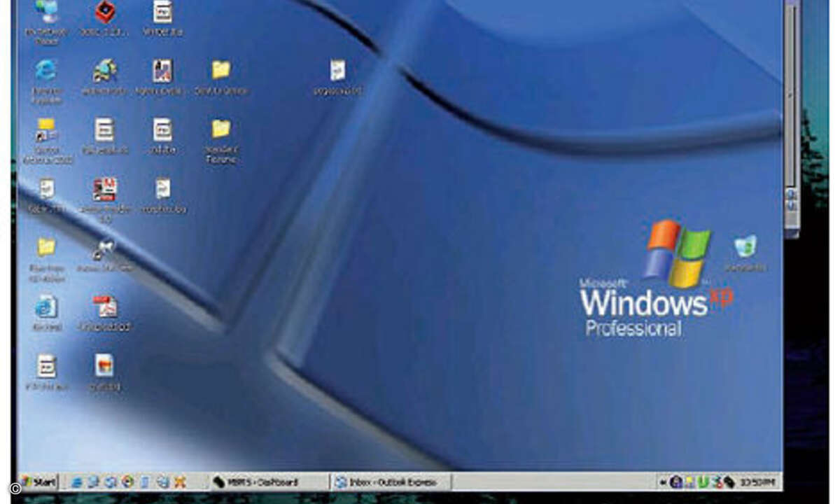This screenshot has height=504, width=840.
Task: Open the PDF document icon on desktop
Action: 105,307
